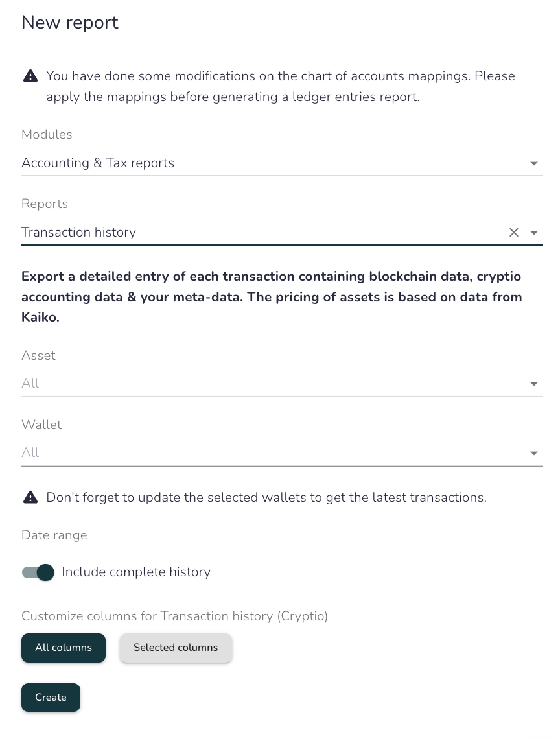
Task: Switch to Selected columns option
Action: [x=176, y=648]
